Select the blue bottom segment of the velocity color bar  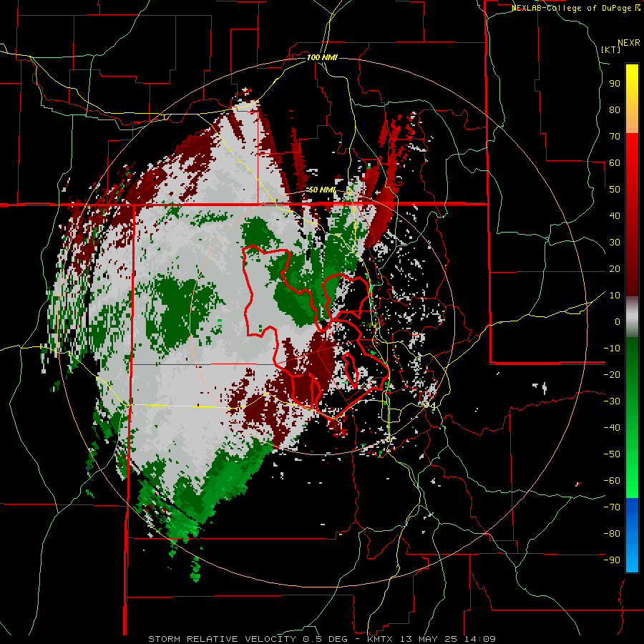tap(632, 535)
